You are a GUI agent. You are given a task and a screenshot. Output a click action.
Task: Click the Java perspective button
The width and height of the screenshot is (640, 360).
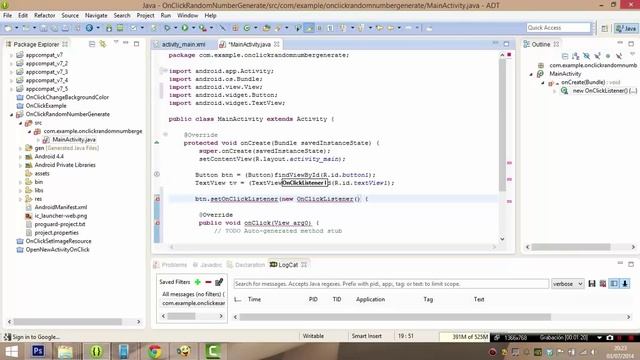tap(626, 28)
